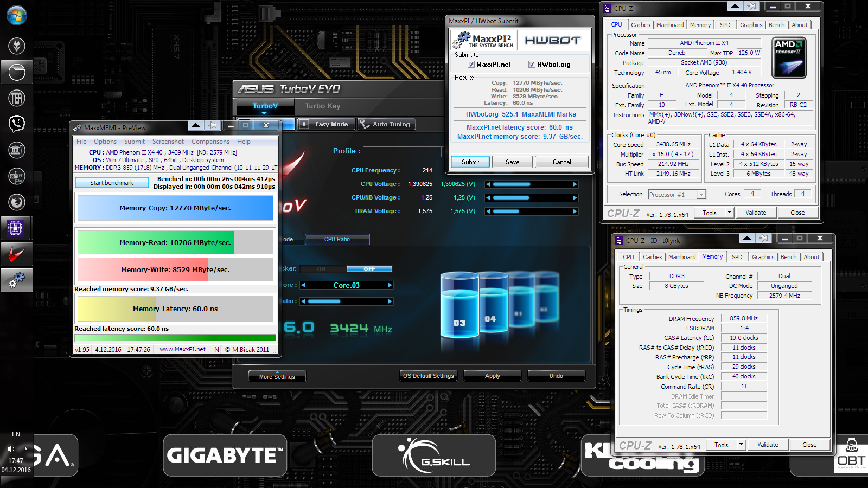The image size is (868, 488).
Task: Roll up the upper CPU-Z window
Action: 735,6
